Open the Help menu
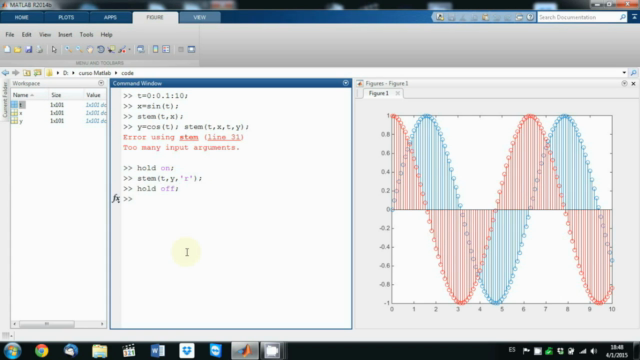 pyautogui.click(x=107, y=35)
